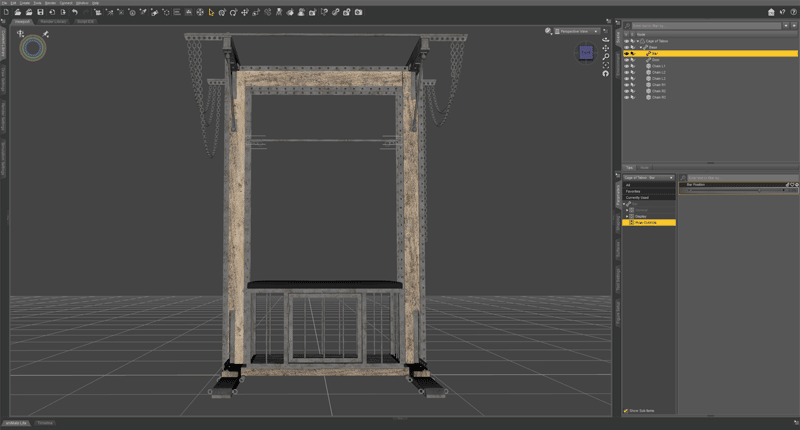Click the Import file toolbar icon

coord(52,12)
